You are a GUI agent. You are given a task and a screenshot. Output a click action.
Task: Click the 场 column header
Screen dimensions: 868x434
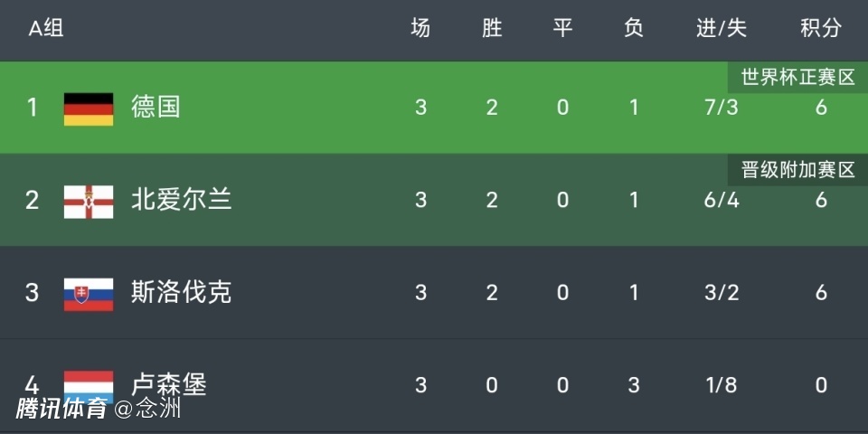tap(420, 29)
